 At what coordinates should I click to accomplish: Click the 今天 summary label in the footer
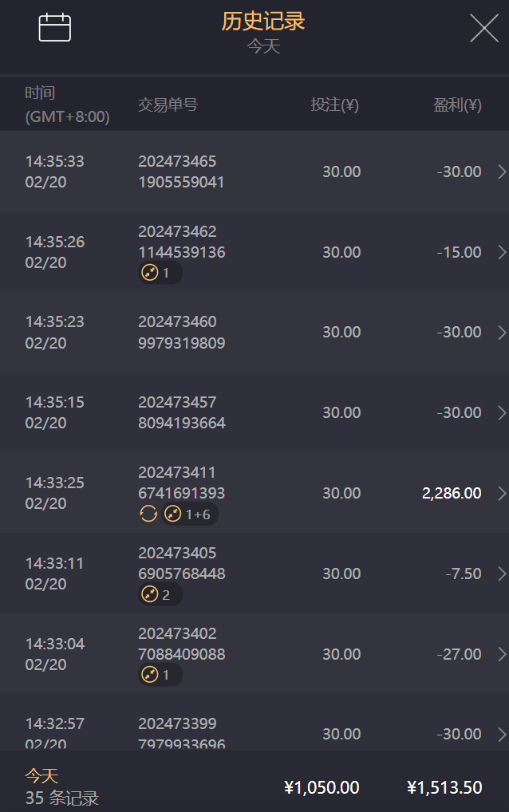(x=41, y=775)
